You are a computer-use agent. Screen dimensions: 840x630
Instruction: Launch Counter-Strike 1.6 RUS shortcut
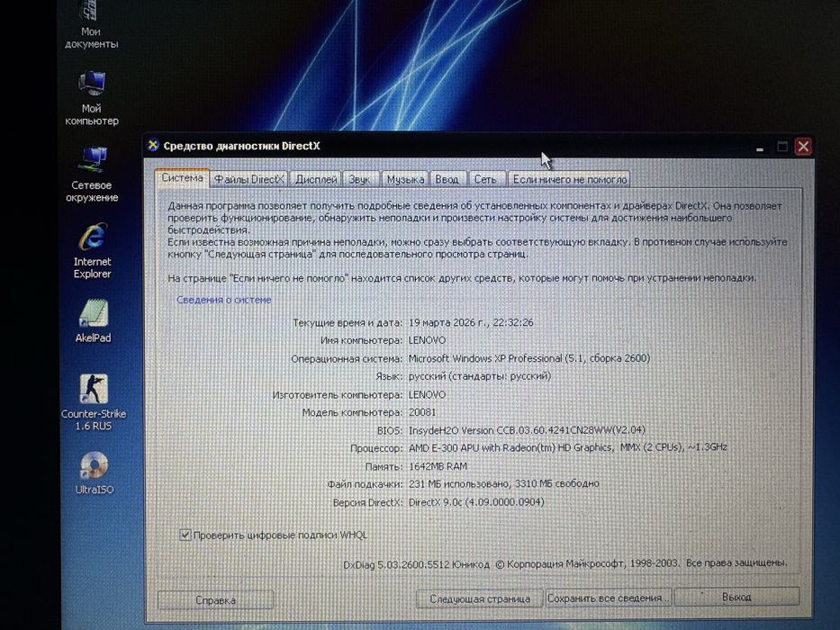click(94, 402)
